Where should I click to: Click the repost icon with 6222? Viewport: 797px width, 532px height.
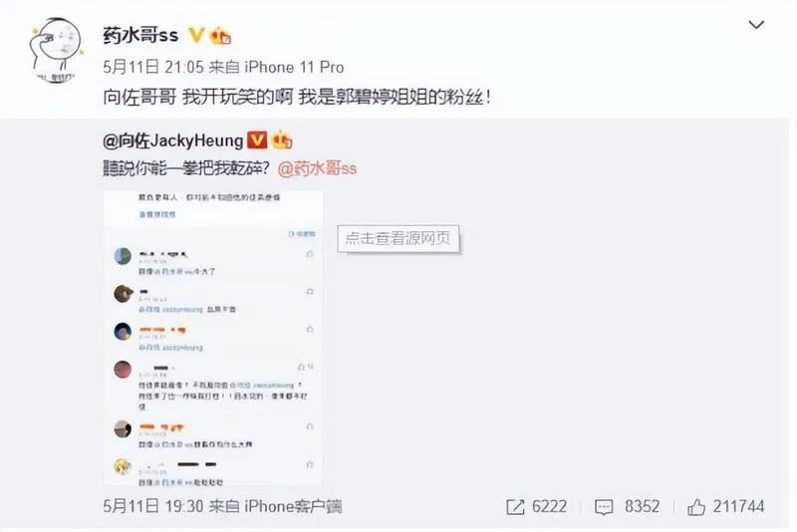coord(536,506)
